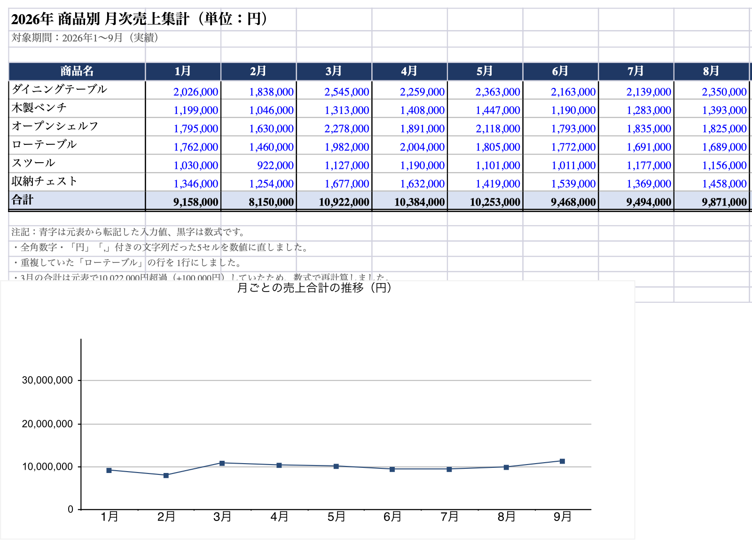Click the note about 重複していた ローテーブル

pyautogui.click(x=127, y=262)
